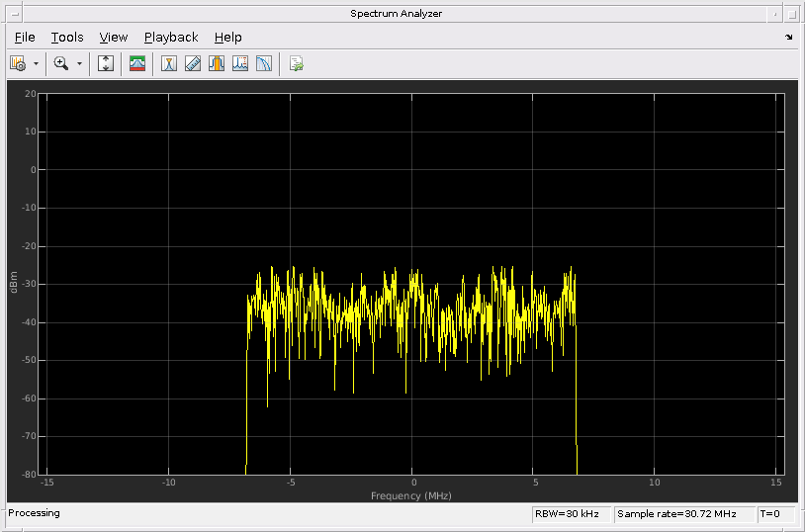Open the View menu
Screen dimensions: 805x532
click(x=114, y=38)
